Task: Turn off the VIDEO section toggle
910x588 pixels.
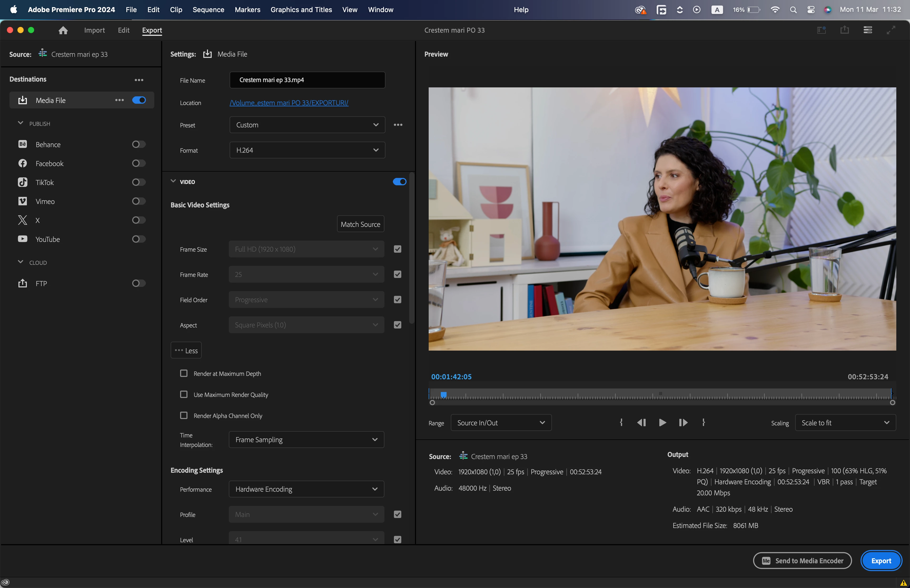Action: pyautogui.click(x=399, y=182)
